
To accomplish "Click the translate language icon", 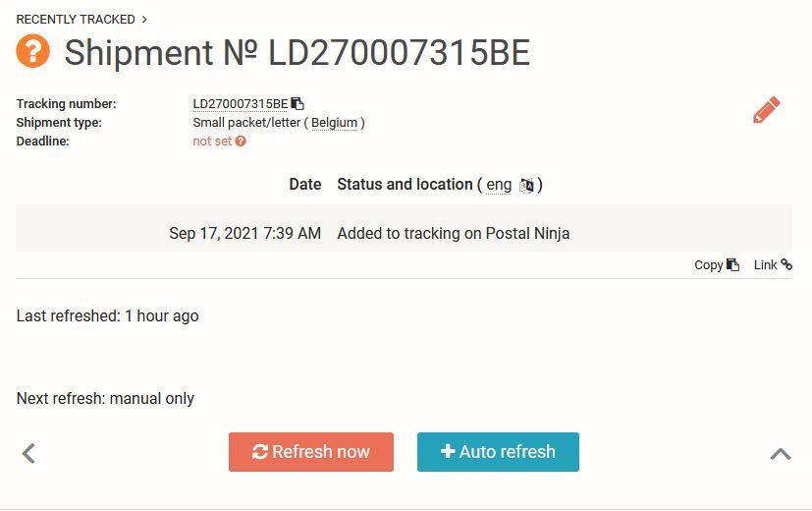I will (x=526, y=185).
